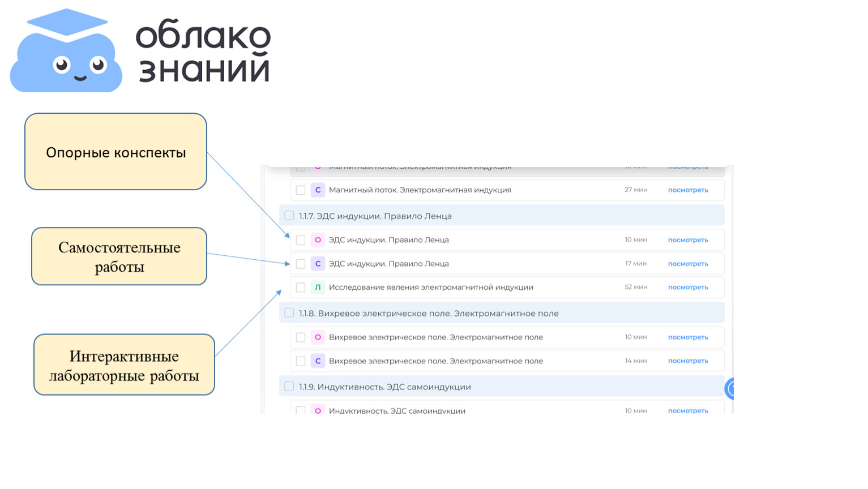This screenshot has height=489, width=868.
Task: Mark the checkbox for section 1.1.9 Индуктивность
Action: (x=289, y=387)
